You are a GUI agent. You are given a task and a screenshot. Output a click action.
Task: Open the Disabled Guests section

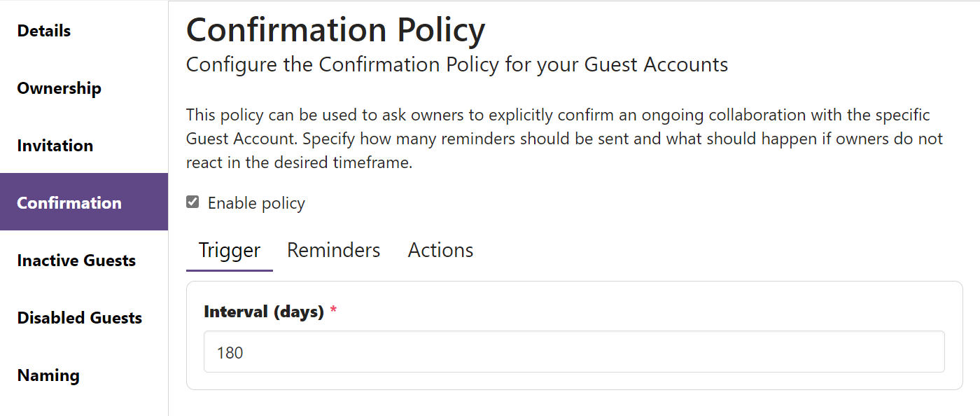click(x=79, y=317)
